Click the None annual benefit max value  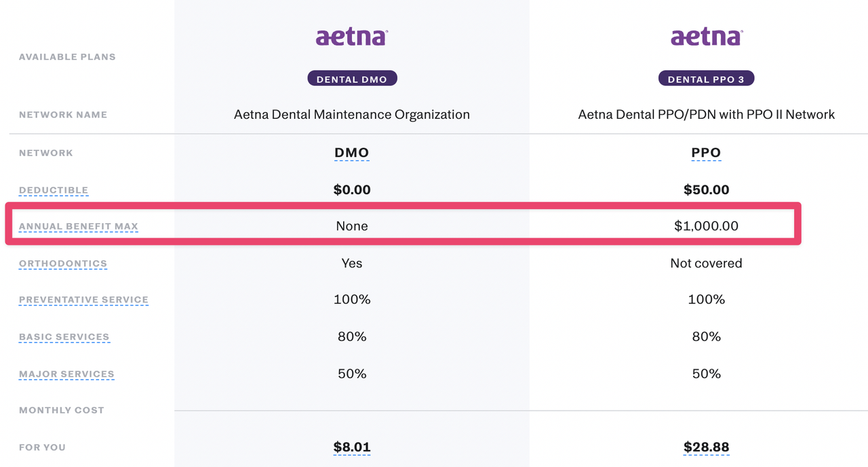(352, 226)
